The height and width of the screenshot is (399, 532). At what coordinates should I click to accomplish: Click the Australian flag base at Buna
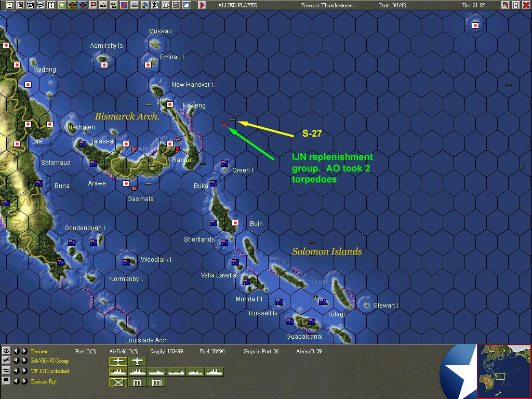pos(39,183)
